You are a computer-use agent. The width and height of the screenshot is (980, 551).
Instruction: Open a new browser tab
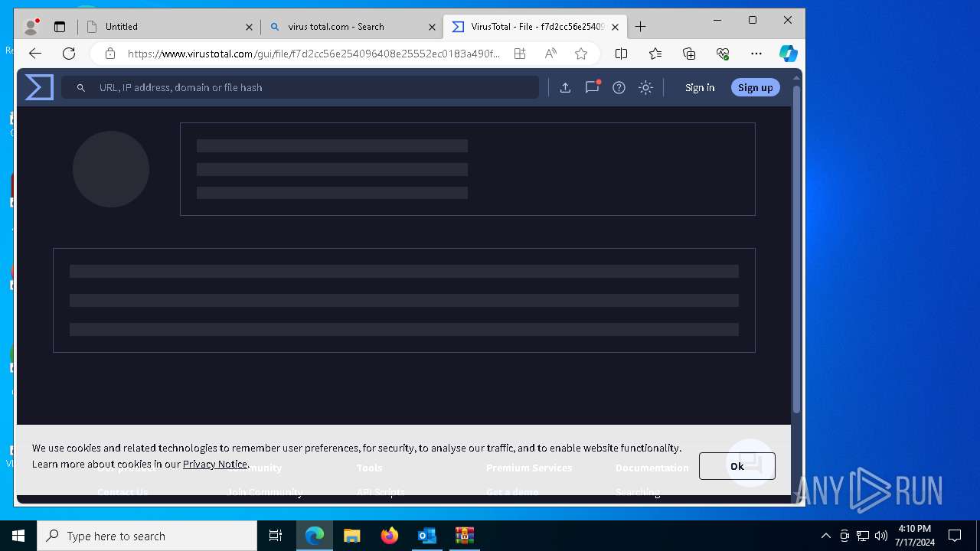pos(641,27)
